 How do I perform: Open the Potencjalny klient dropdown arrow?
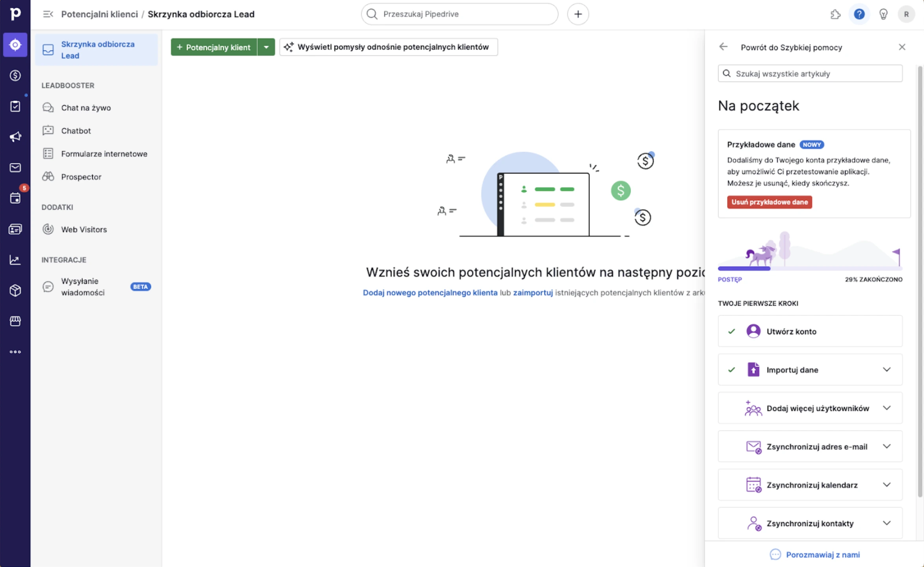(x=266, y=47)
